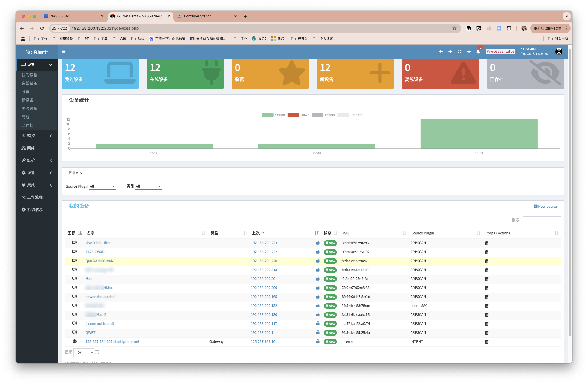Click the New device link
Screen dimensions: 588x384
pos(545,207)
